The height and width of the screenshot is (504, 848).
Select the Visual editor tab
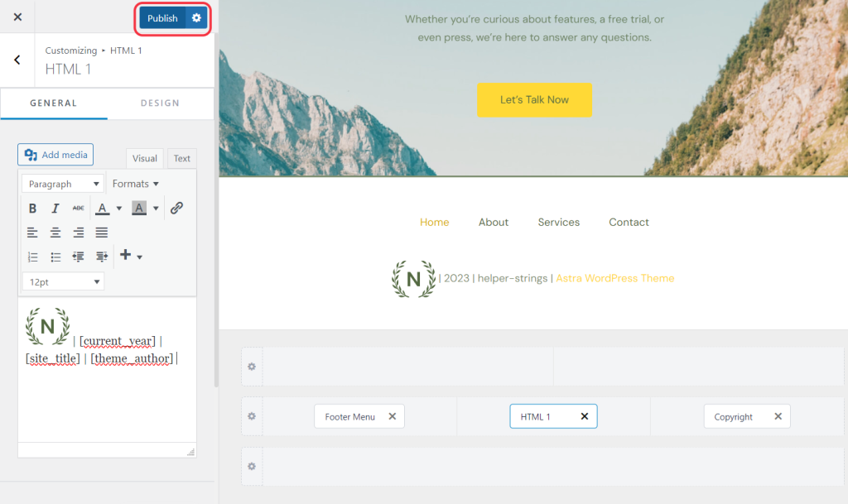tap(144, 158)
